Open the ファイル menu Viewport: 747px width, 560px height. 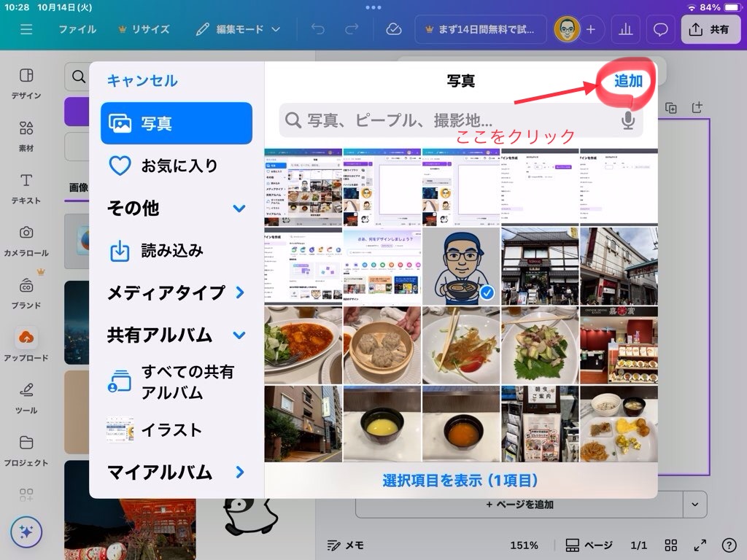pos(77,29)
